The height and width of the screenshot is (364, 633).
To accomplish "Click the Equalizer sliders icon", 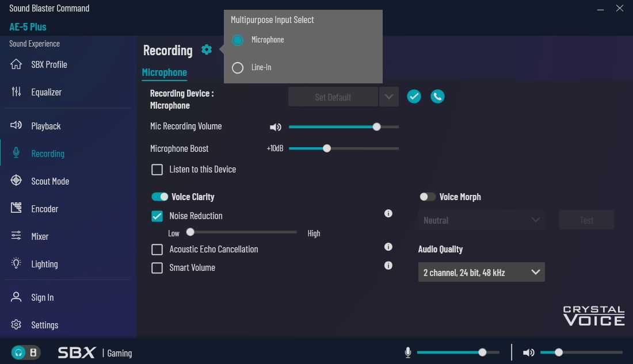I will coord(16,91).
